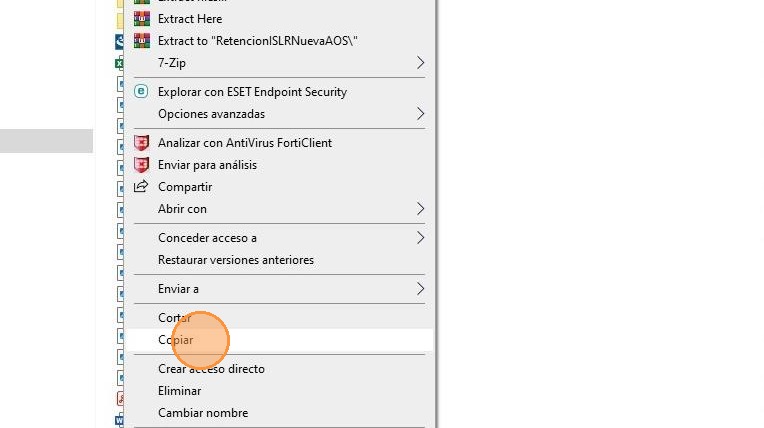Choose Cortar in the context menu
Viewport: 764px width, 428px height.
click(174, 318)
